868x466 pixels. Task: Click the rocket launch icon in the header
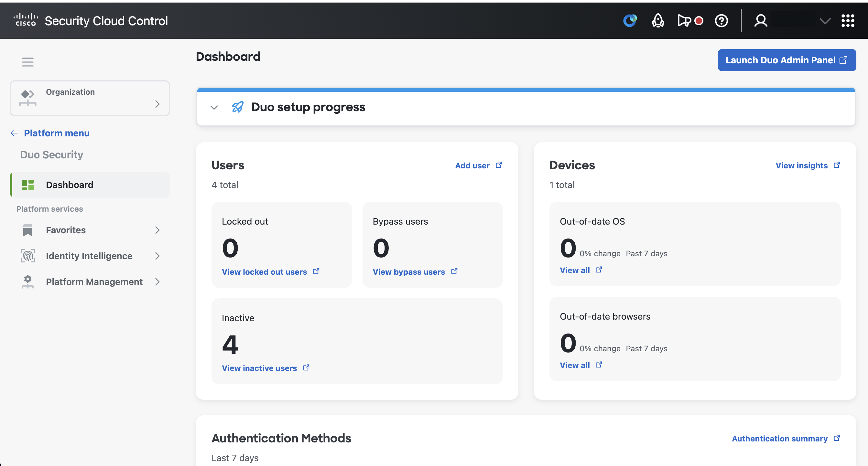pyautogui.click(x=658, y=21)
